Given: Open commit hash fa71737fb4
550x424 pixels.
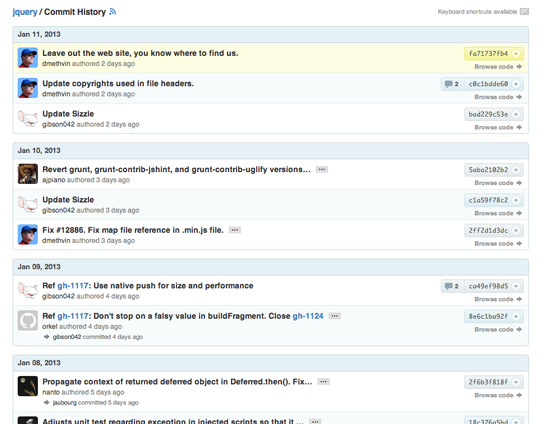Looking at the screenshot, I should click(488, 54).
